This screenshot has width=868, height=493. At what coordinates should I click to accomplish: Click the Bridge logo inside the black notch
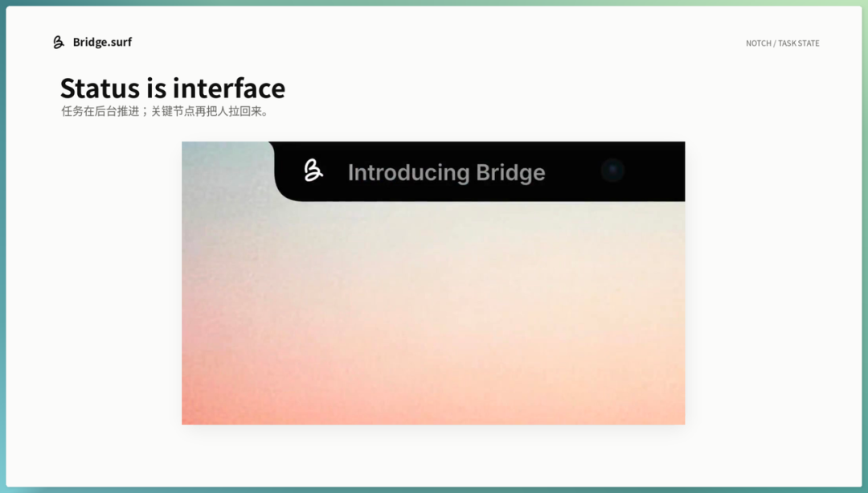point(313,170)
